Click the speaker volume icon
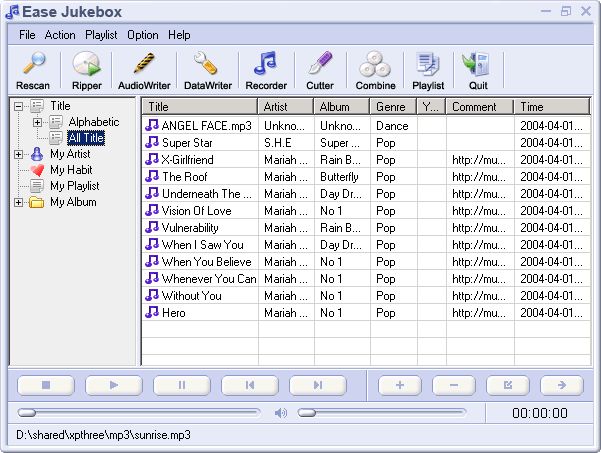This screenshot has height=453, width=601. [281, 413]
